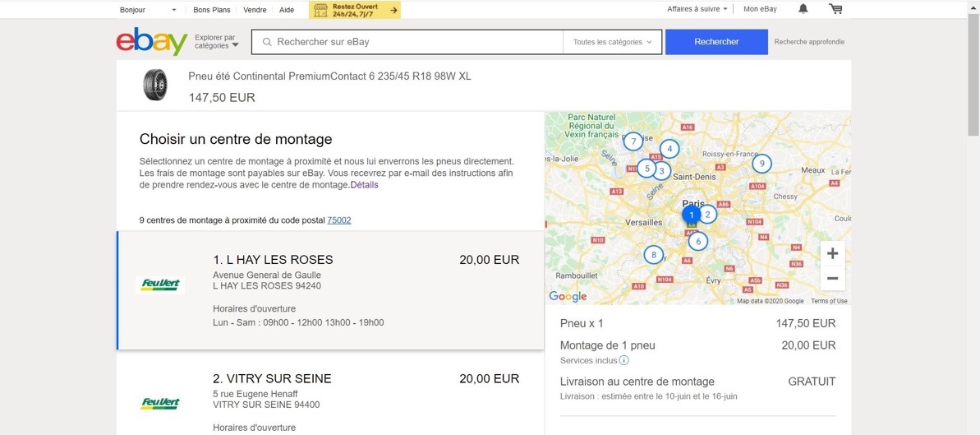Zoom out on the map

(832, 279)
